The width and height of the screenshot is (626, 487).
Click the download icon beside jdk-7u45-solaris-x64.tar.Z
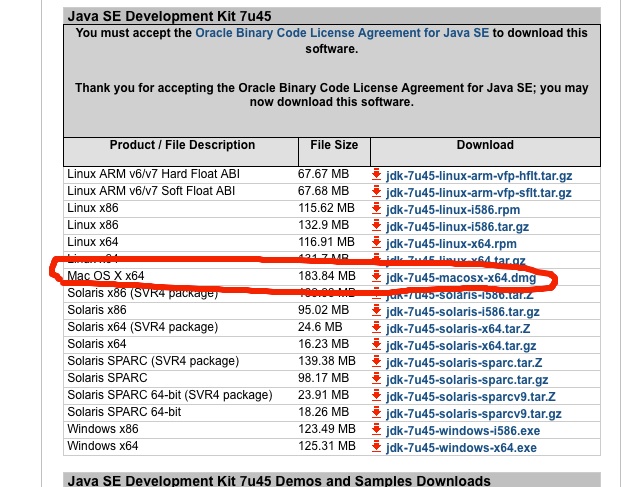(x=376, y=328)
